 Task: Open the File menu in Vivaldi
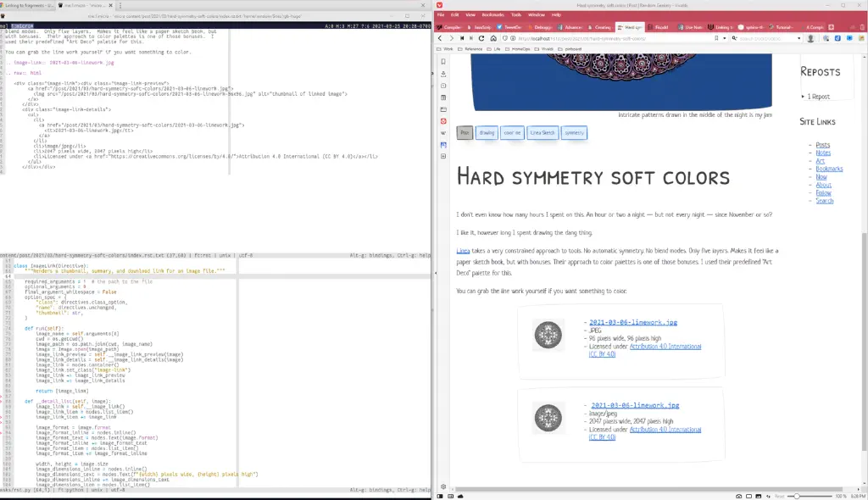pyautogui.click(x=441, y=15)
